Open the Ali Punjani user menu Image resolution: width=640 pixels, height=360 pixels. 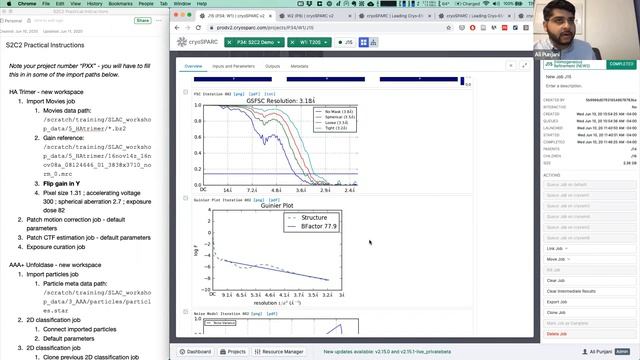[x=606, y=351]
